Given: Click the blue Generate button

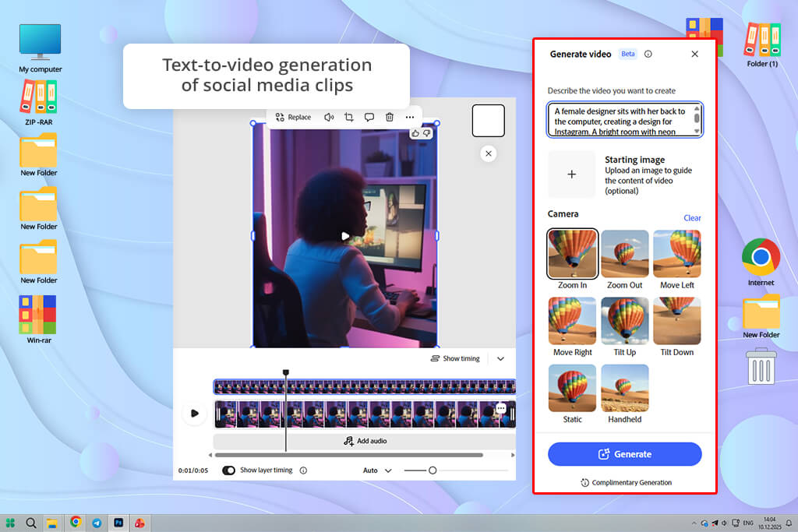Looking at the screenshot, I should pyautogui.click(x=624, y=454).
